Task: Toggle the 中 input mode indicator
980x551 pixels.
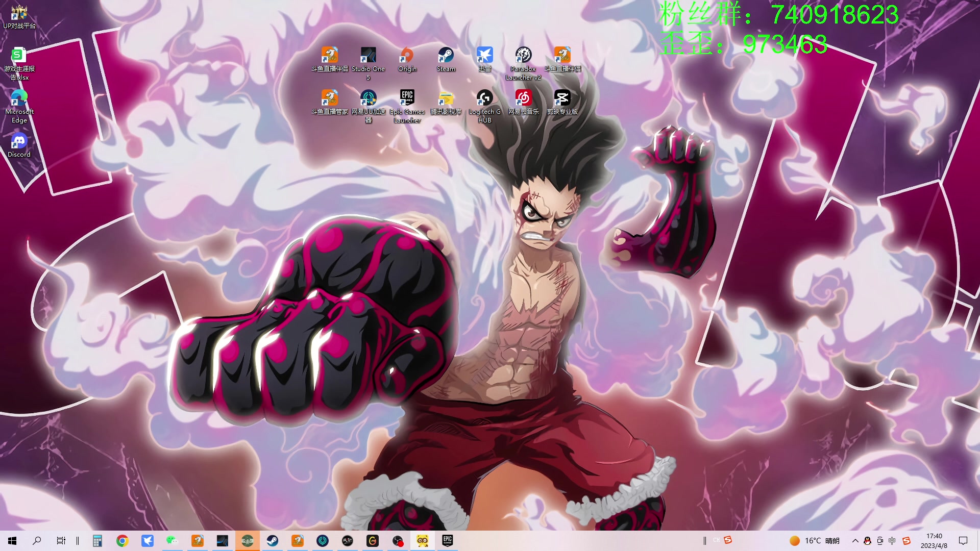Action: click(892, 541)
